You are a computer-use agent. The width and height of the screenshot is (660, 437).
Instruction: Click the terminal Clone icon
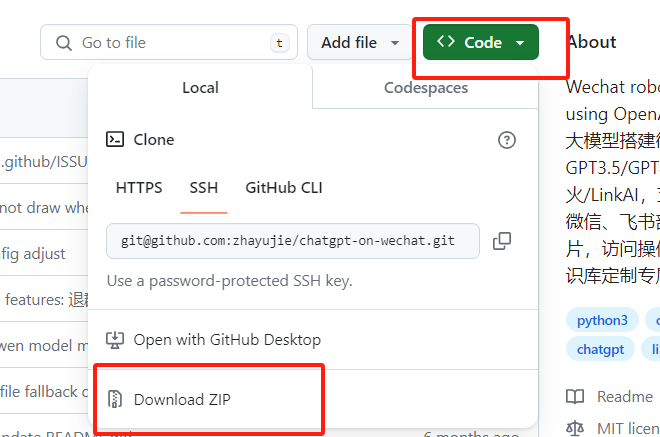point(116,140)
